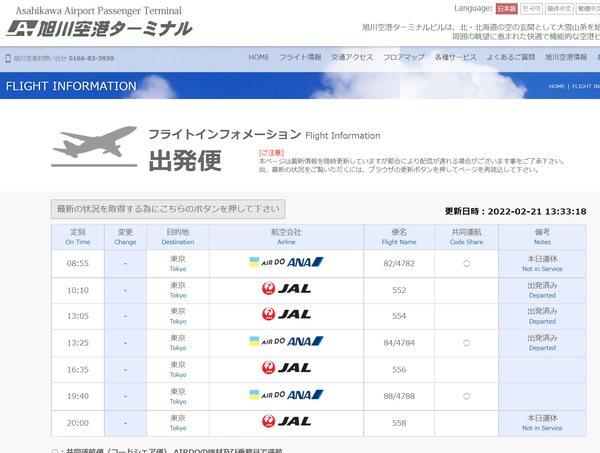Open the HOME menu item
The image size is (600, 453).
259,57
